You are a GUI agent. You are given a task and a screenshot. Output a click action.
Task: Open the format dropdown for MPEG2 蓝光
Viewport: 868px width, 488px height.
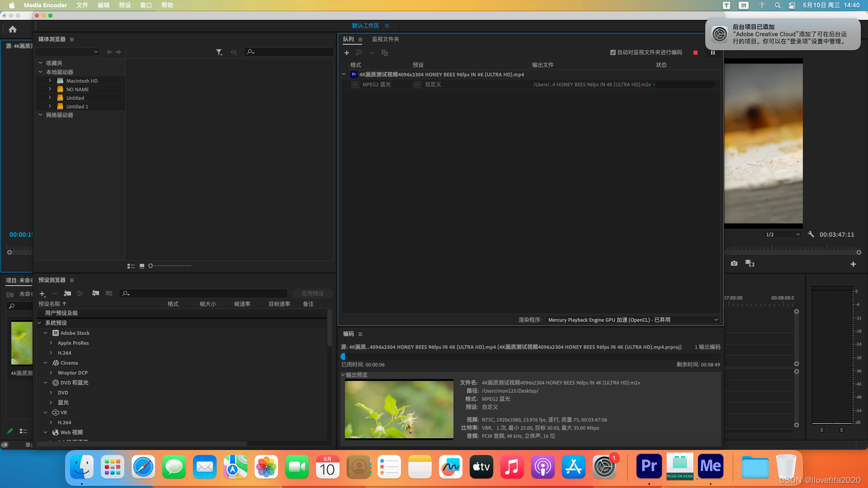(x=355, y=84)
